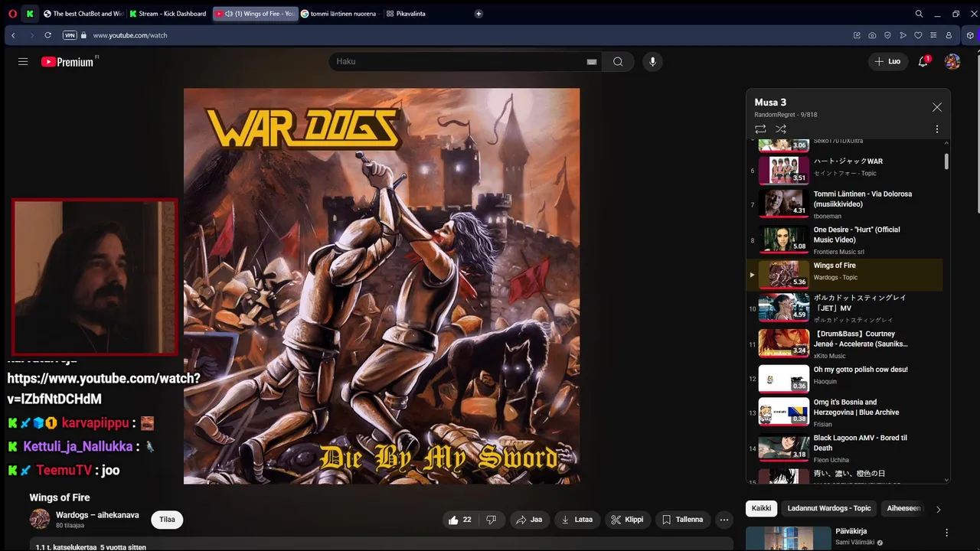Play Tommi Läntinen - Via Dolorosa video
980x551 pixels.
click(x=844, y=204)
